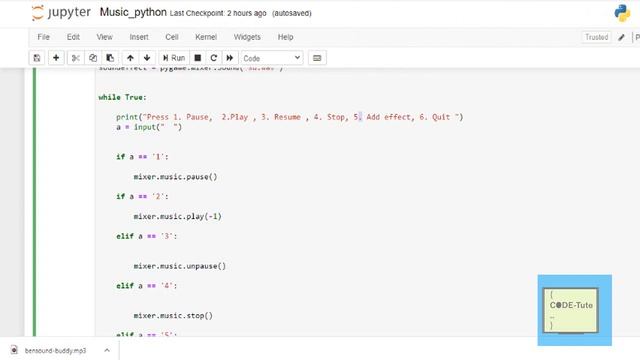
Task: Click the Trusted notebook indicator
Action: click(x=596, y=37)
